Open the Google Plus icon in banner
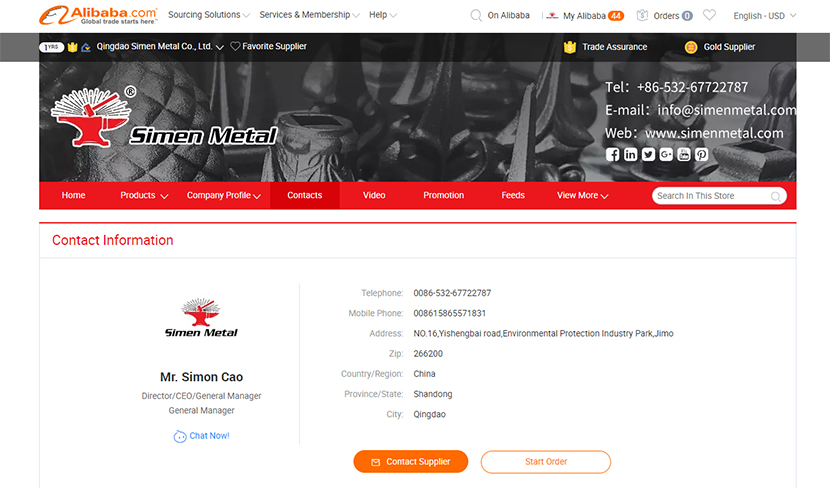830x488 pixels. point(666,154)
